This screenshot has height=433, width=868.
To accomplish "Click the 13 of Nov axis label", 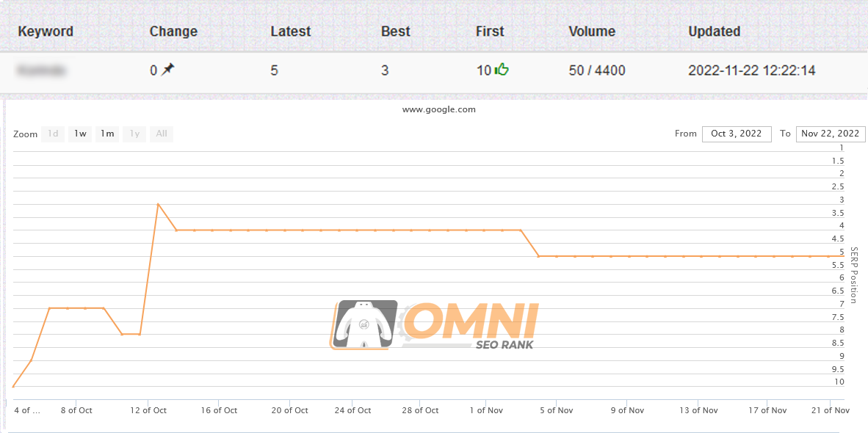I will tap(698, 410).
